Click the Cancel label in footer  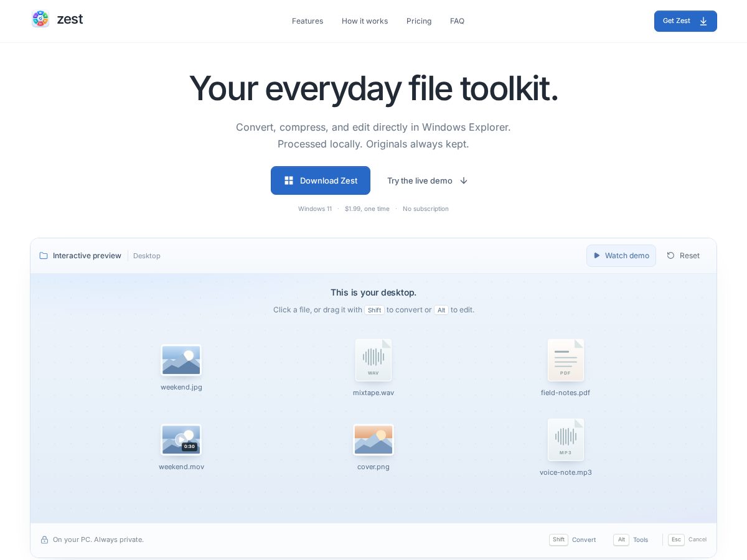tap(697, 539)
